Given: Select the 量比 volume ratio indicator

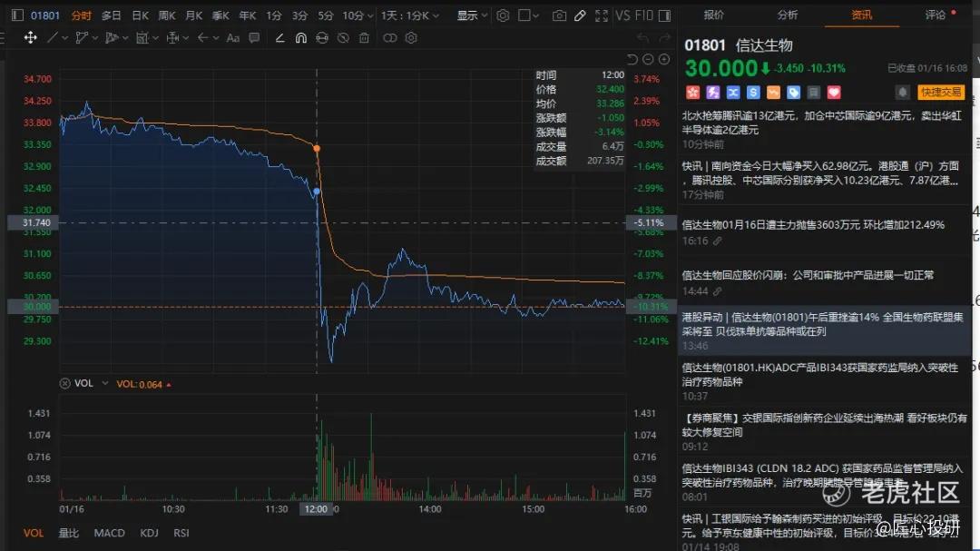Looking at the screenshot, I should (x=69, y=533).
